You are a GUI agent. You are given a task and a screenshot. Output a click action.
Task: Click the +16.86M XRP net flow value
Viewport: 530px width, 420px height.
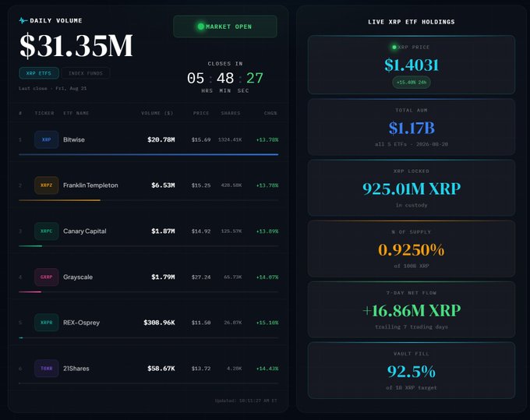point(412,311)
